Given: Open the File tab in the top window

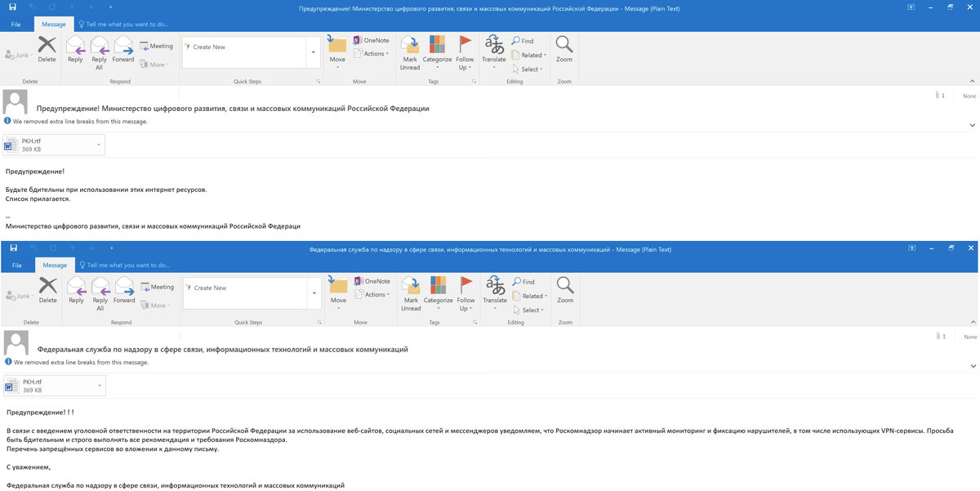Looking at the screenshot, I should tap(16, 25).
